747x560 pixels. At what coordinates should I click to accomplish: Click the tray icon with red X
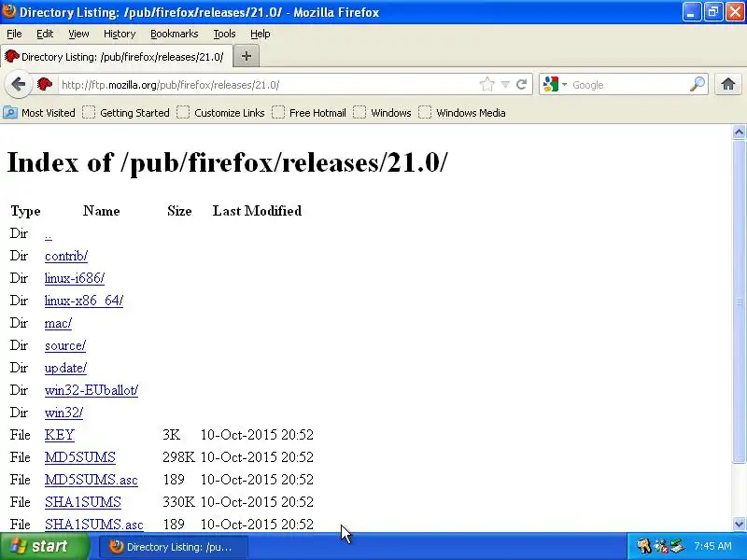click(x=661, y=546)
